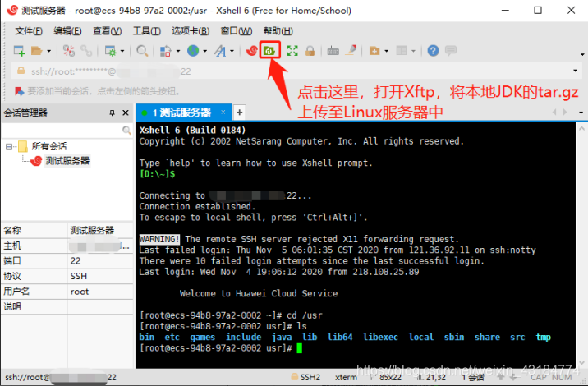Viewport: 588px width, 386px height.
Task: Click the toolbar overflow options arrow
Action: click(582, 55)
